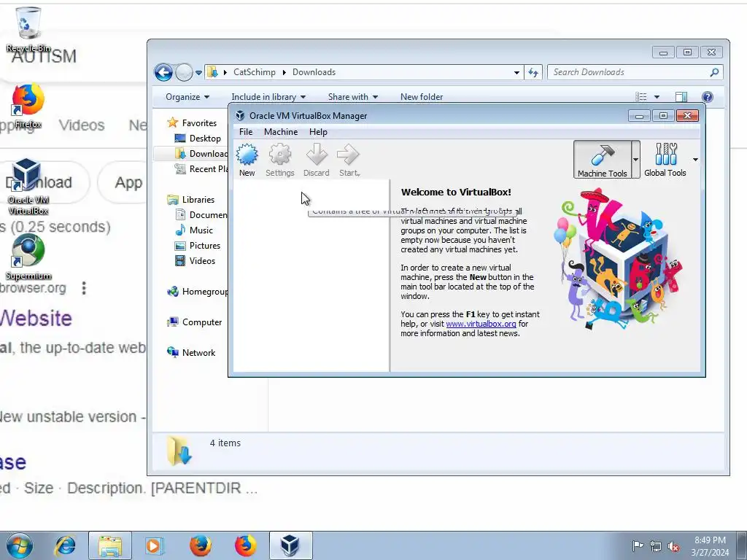Open the Supermium desktop shortcut
This screenshot has width=747, height=560.
[28, 257]
